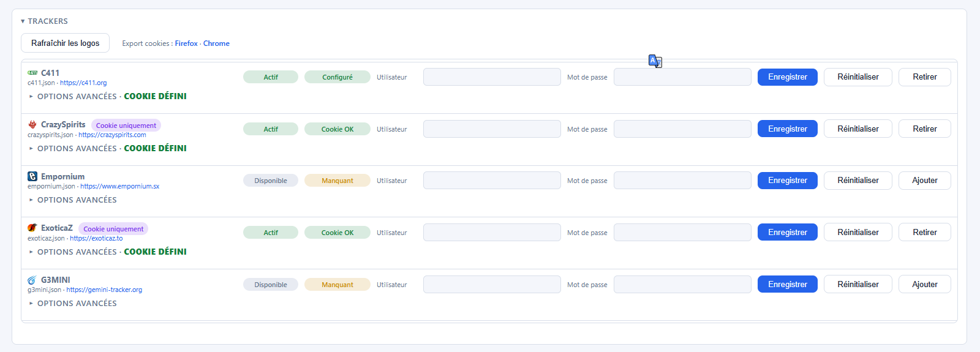This screenshot has height=352, width=980.
Task: Click Réinitialiser for G3MINI
Action: [x=858, y=284]
